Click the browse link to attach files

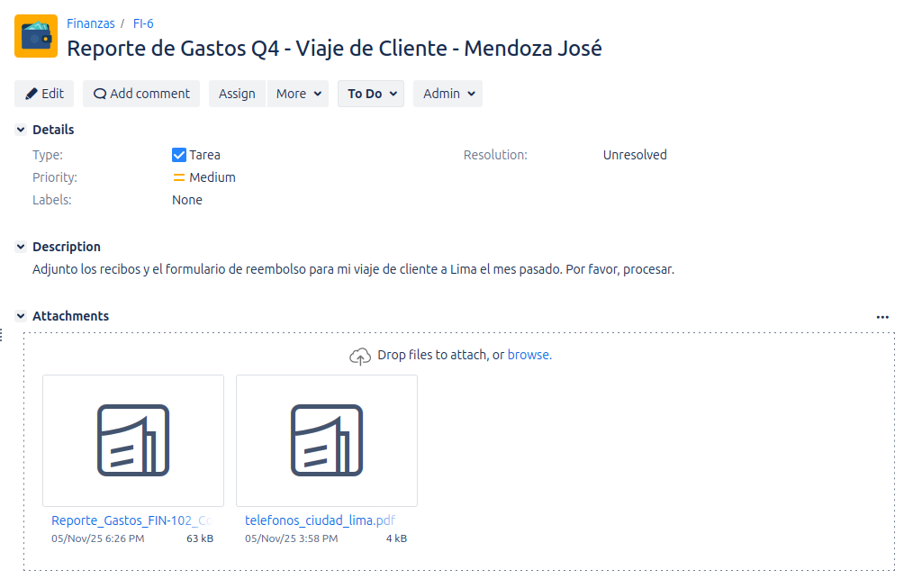coord(529,355)
